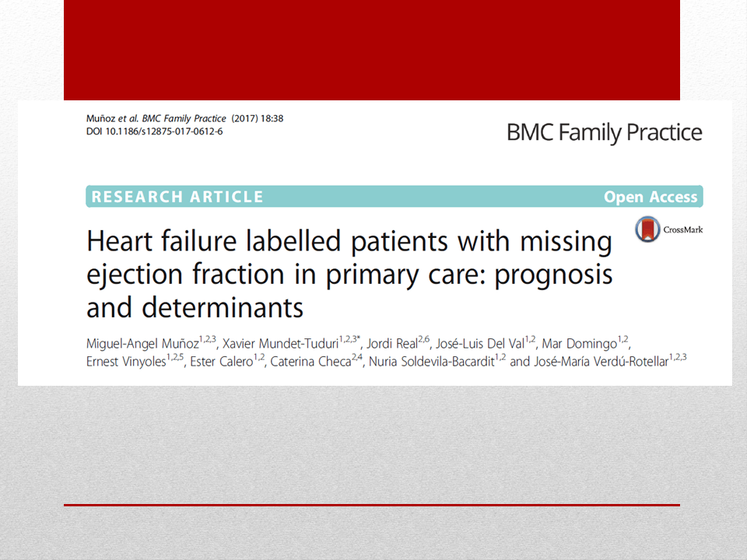Click the CrossMark text label
The width and height of the screenshot is (747, 560).
tap(683, 229)
